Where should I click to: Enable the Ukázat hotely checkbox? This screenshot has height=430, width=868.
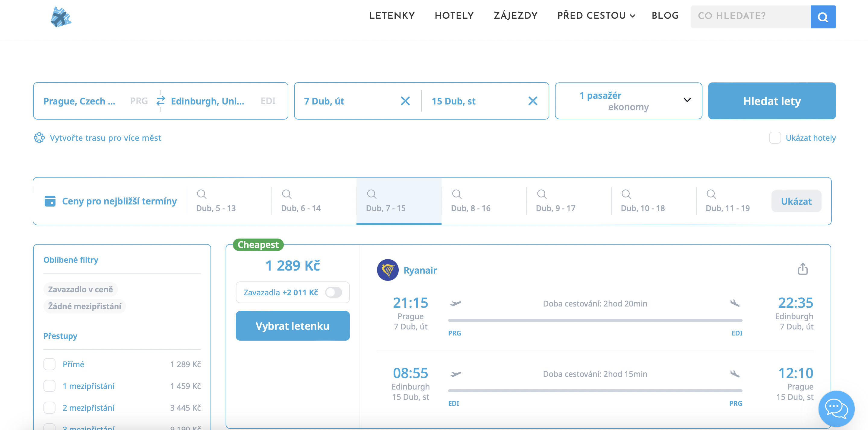775,138
